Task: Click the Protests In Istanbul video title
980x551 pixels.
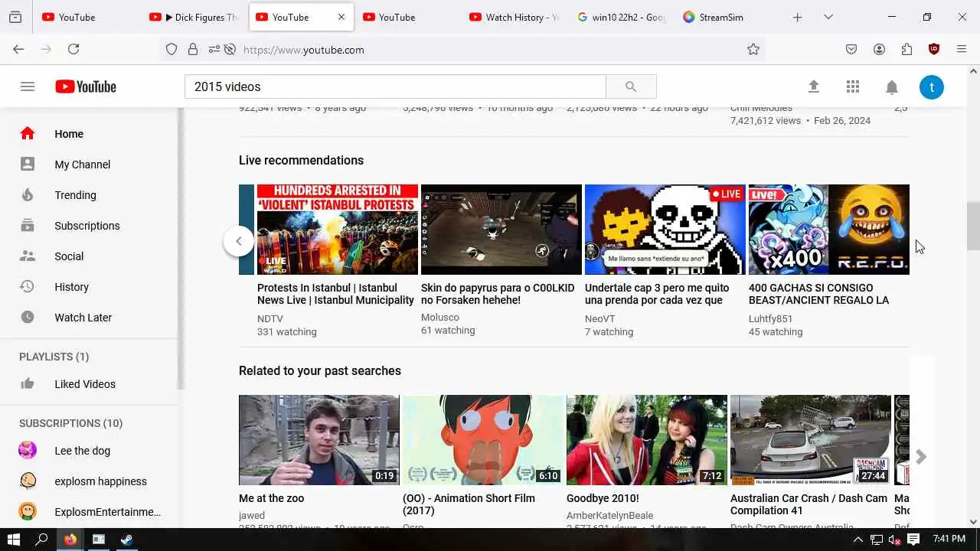Action: (335, 294)
